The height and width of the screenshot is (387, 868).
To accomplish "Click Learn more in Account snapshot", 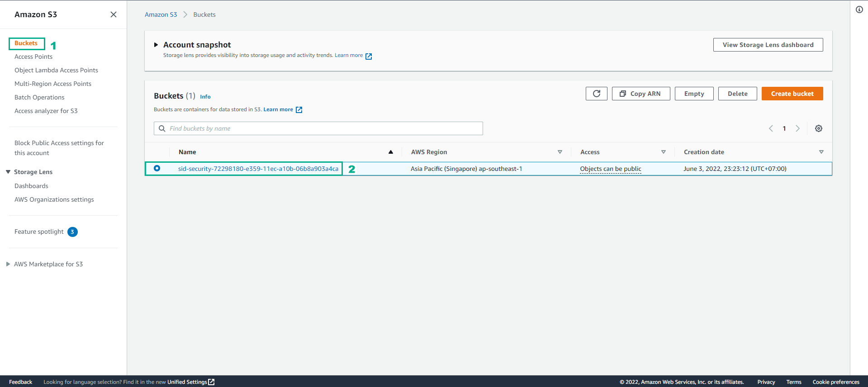I will click(348, 55).
